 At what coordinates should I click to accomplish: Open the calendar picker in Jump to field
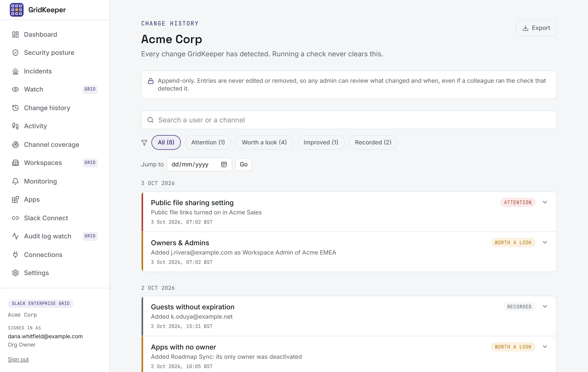pyautogui.click(x=224, y=164)
